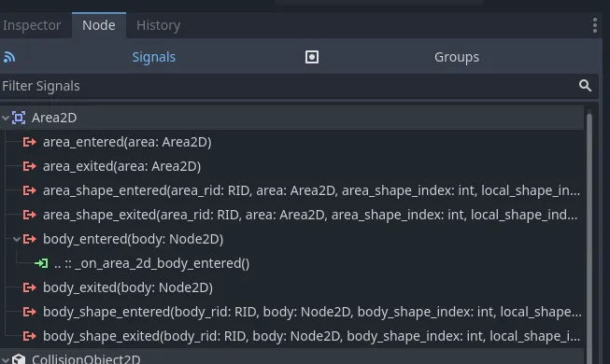Viewport: 610px width, 364px height.
Task: Click the body_exited signal emit icon
Action: 30,287
